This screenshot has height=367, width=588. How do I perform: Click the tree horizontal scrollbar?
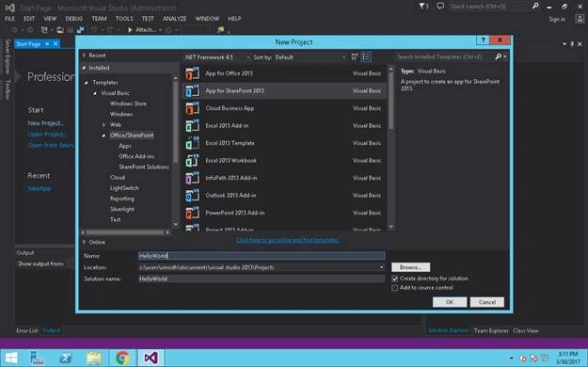coord(125,232)
